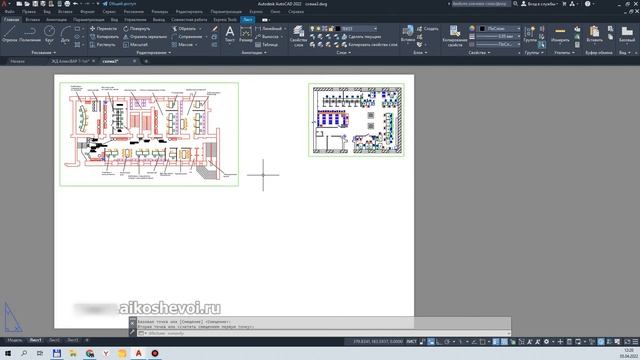640x360 pixels.
Task: Expand the Рисование panel
Action: [x=43, y=53]
